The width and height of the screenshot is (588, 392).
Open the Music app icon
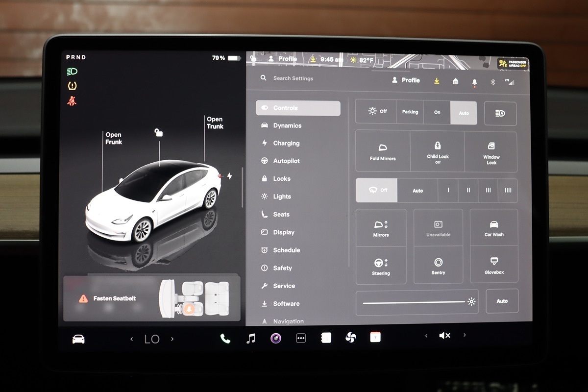pyautogui.click(x=250, y=338)
